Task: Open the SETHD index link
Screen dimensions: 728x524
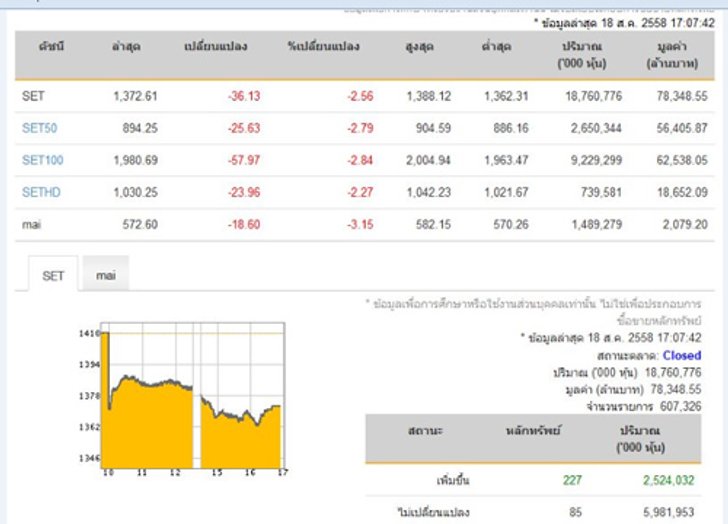Action: click(41, 192)
